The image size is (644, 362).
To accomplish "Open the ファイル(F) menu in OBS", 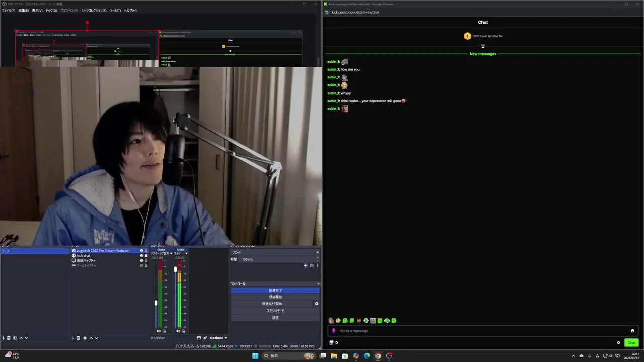I will point(8,11).
